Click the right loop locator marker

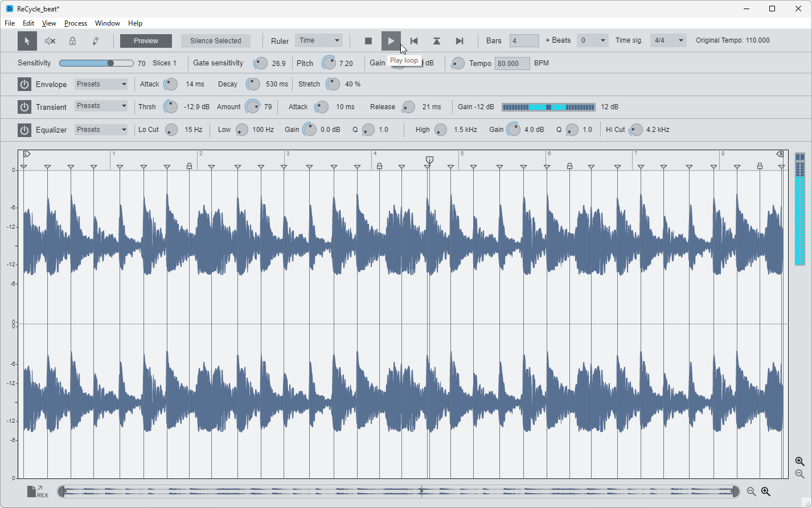click(780, 154)
